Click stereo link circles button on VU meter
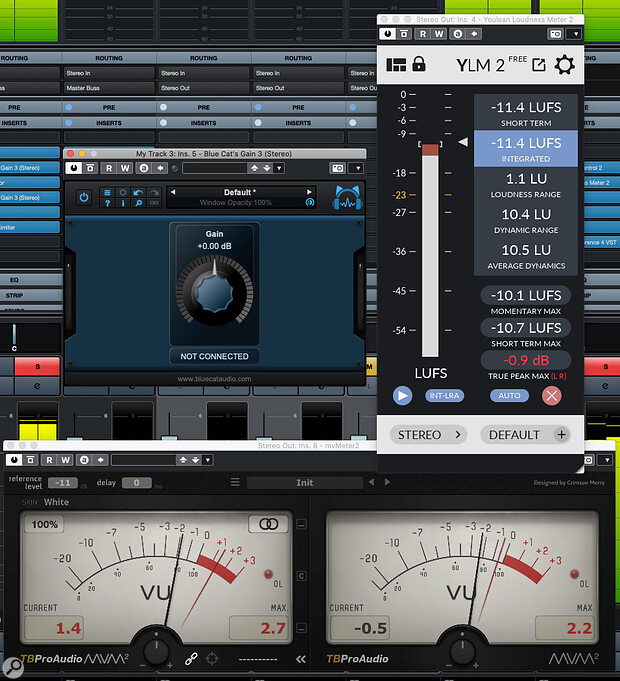620x681 pixels. 268,524
